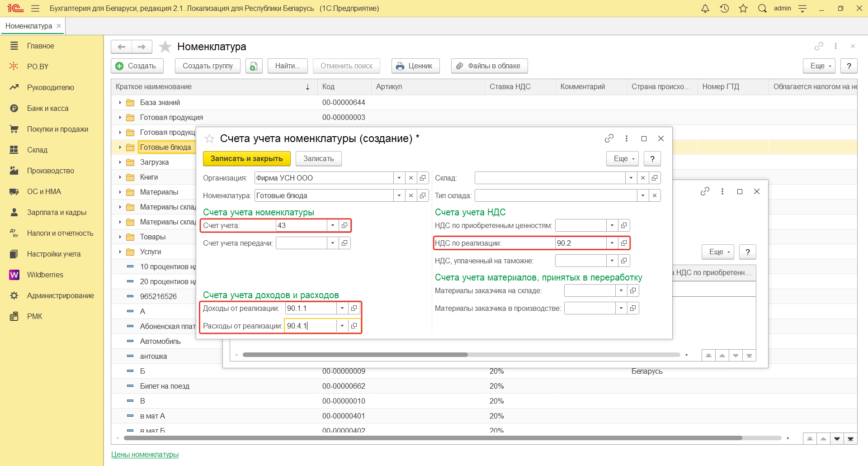Open the favorites star in title bar
The height and width of the screenshot is (466, 868).
coord(743,9)
